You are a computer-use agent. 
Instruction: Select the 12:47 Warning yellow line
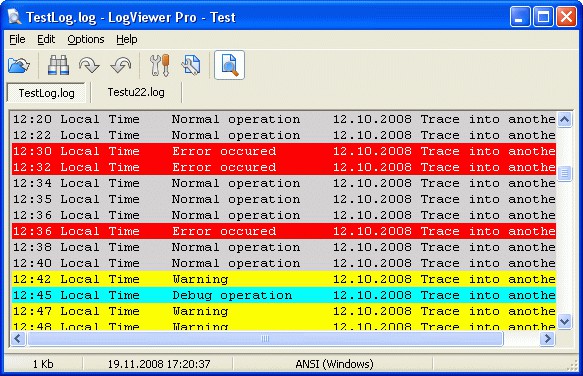[x=284, y=311]
